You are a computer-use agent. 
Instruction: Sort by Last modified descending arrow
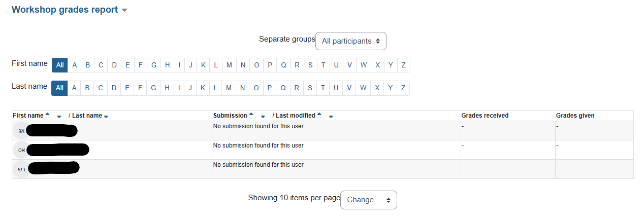[x=331, y=117]
